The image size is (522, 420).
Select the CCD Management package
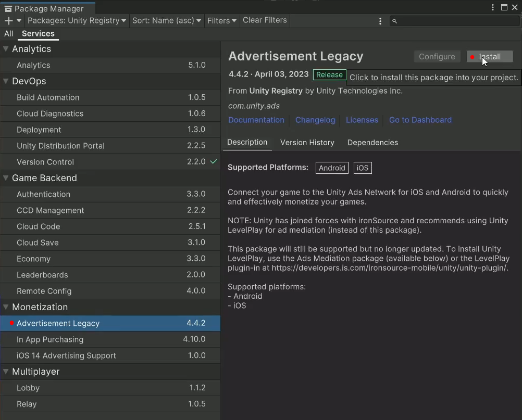click(x=110, y=210)
